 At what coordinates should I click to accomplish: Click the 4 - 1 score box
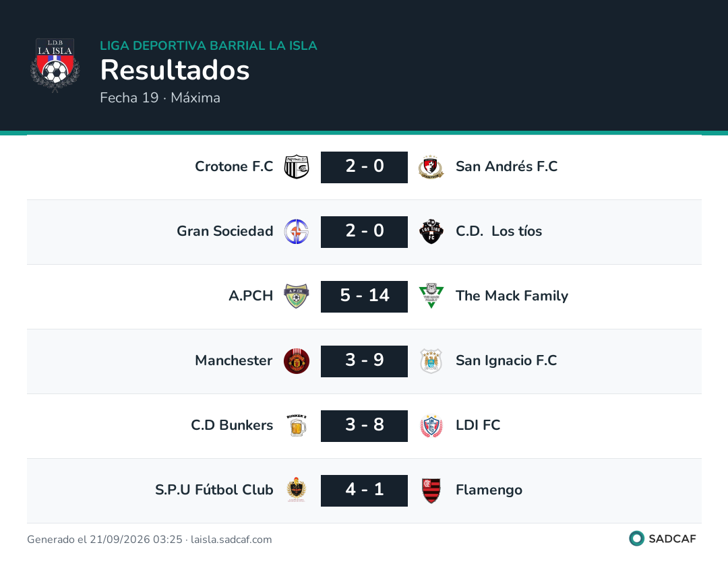pyautogui.click(x=364, y=490)
